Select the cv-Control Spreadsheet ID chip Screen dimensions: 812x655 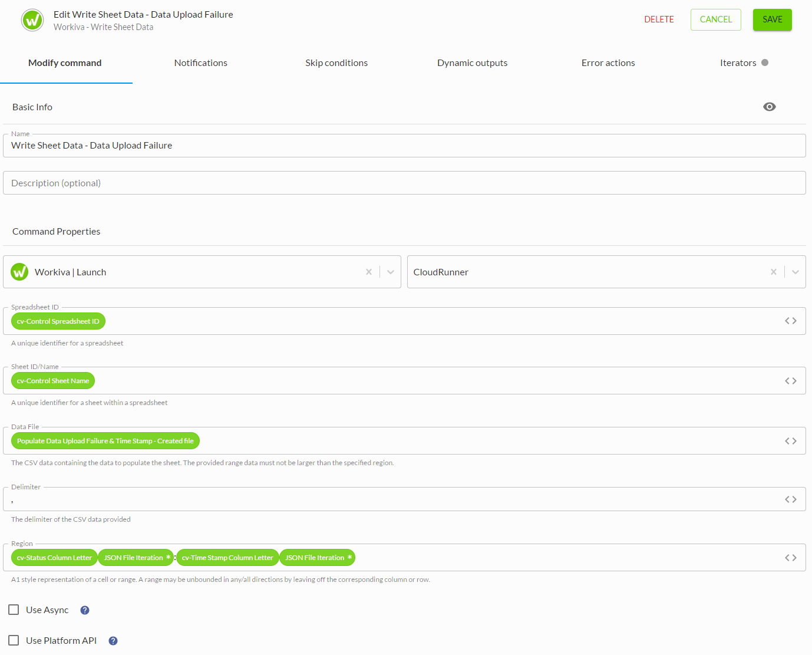(58, 321)
